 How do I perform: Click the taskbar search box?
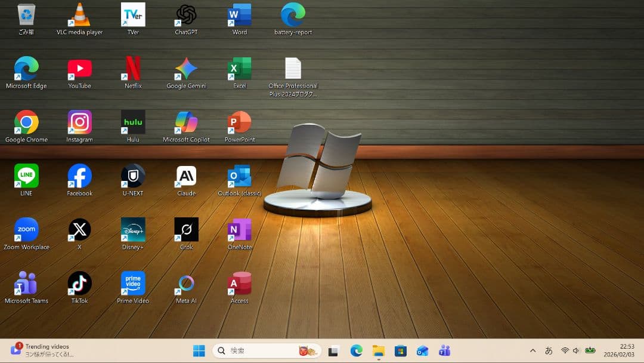tap(266, 350)
